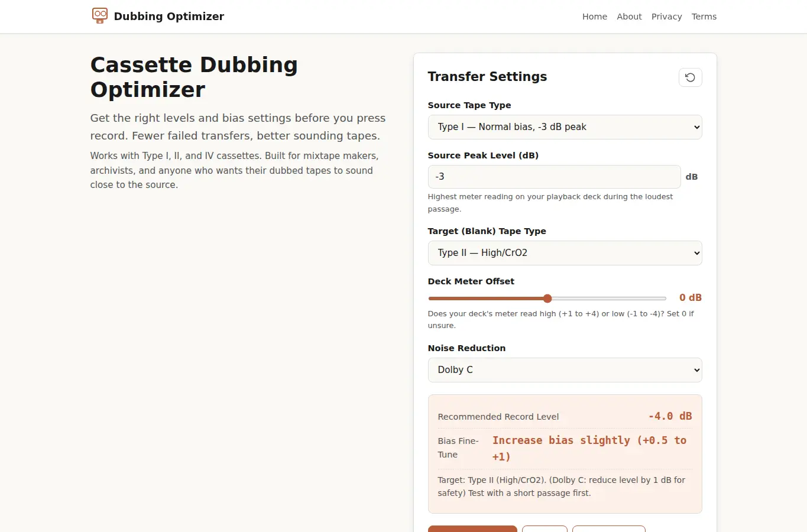This screenshot has height=532, width=807.
Task: Go to the Home nav link
Action: coord(594,17)
